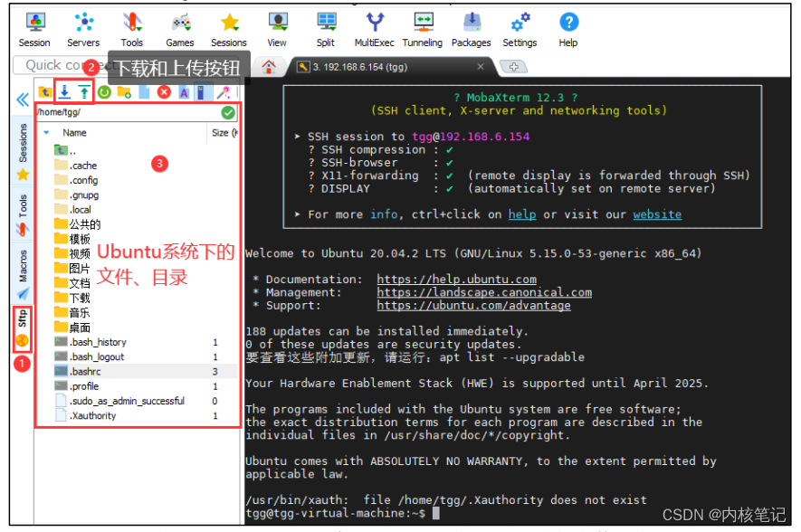Open the Sessions star icon

point(229,30)
